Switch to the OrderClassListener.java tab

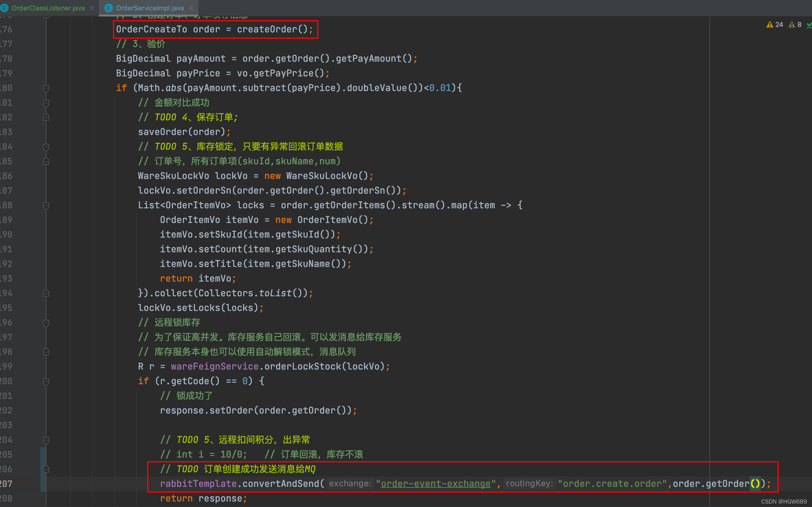pos(48,8)
